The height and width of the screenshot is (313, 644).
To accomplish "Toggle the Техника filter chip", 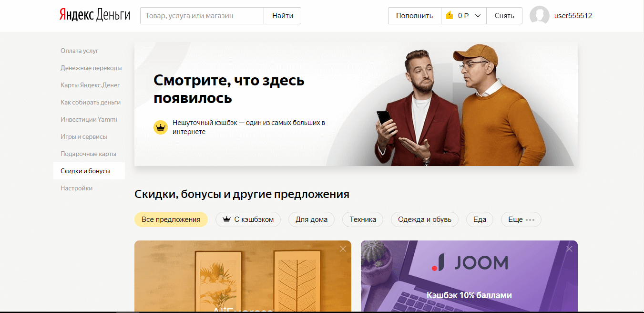I will [363, 219].
